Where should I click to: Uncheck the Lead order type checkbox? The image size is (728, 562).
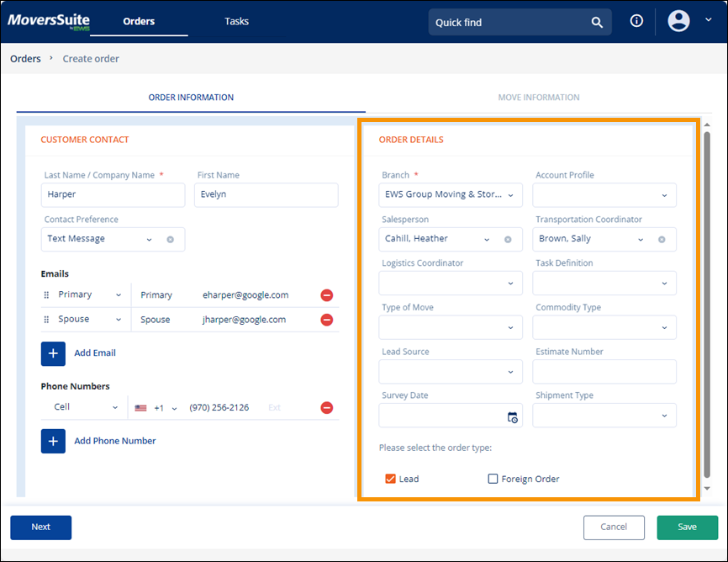(390, 479)
